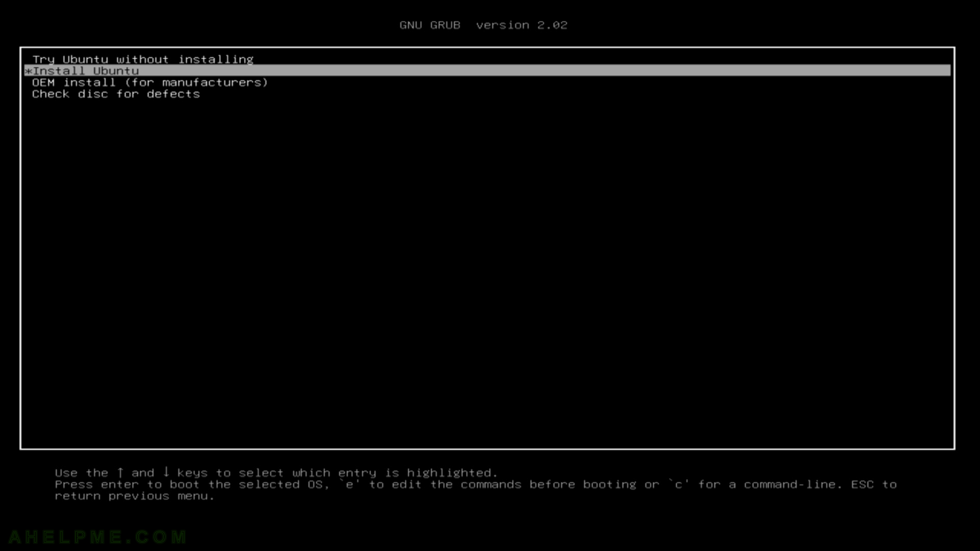Navigate to Check disc for defects entry
This screenshot has height=551, width=980.
pos(116,93)
